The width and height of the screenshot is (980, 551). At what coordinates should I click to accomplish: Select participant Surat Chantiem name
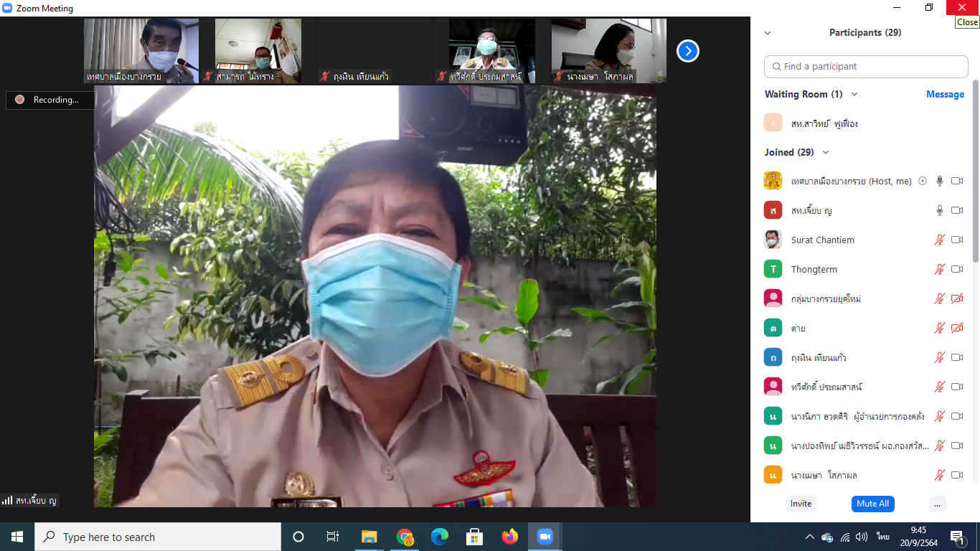pos(822,240)
